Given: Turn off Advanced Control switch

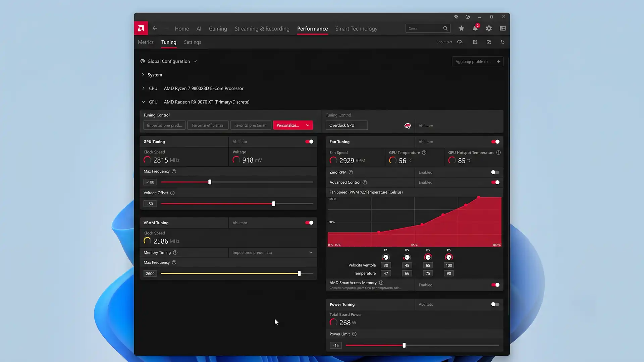Looking at the screenshot, I should 495,182.
